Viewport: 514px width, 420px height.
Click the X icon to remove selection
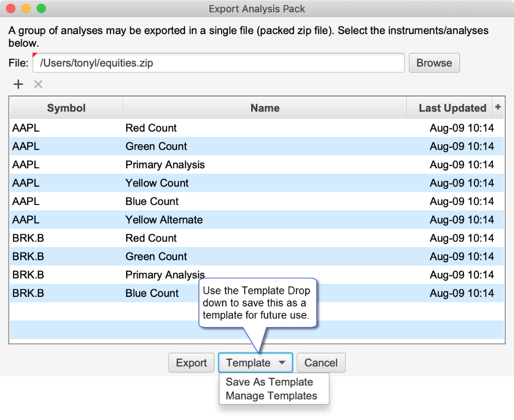(38, 84)
